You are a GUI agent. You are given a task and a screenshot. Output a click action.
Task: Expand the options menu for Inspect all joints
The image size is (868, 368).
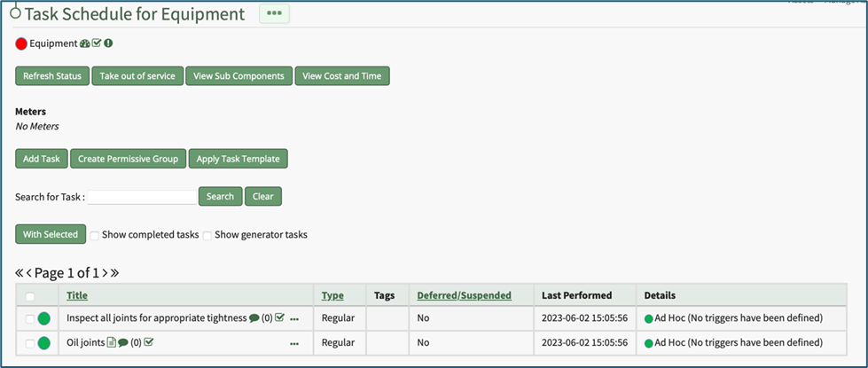point(294,319)
